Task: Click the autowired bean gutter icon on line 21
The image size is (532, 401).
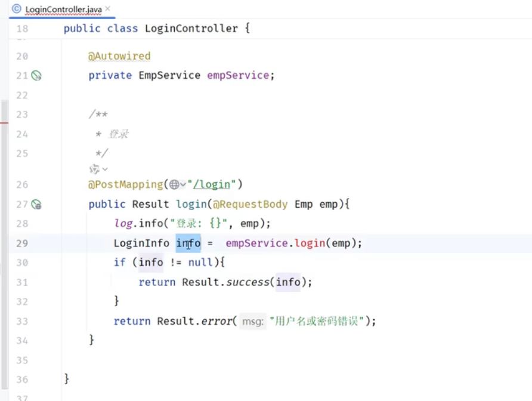Action: [x=36, y=75]
